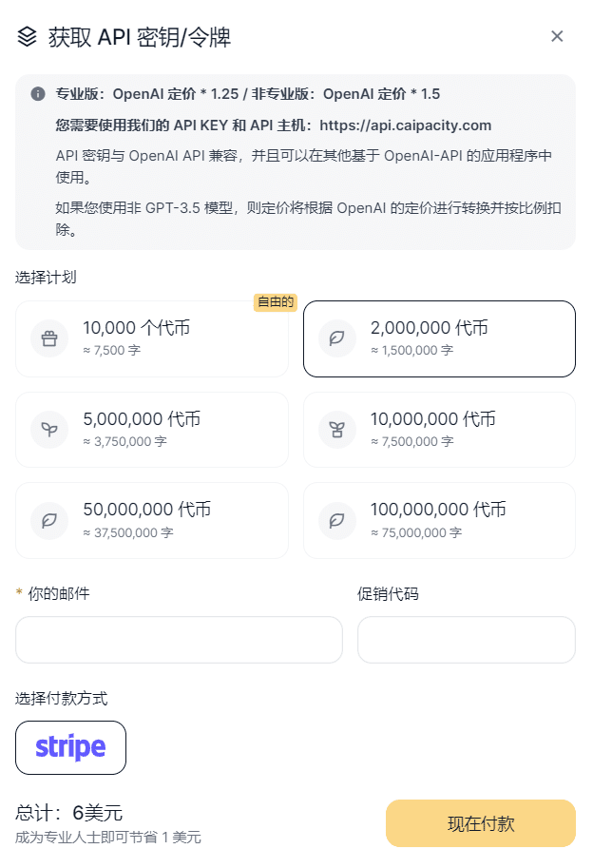The width and height of the screenshot is (593, 868).
Task: Select the 100,000,000 token plan
Action: click(x=439, y=519)
